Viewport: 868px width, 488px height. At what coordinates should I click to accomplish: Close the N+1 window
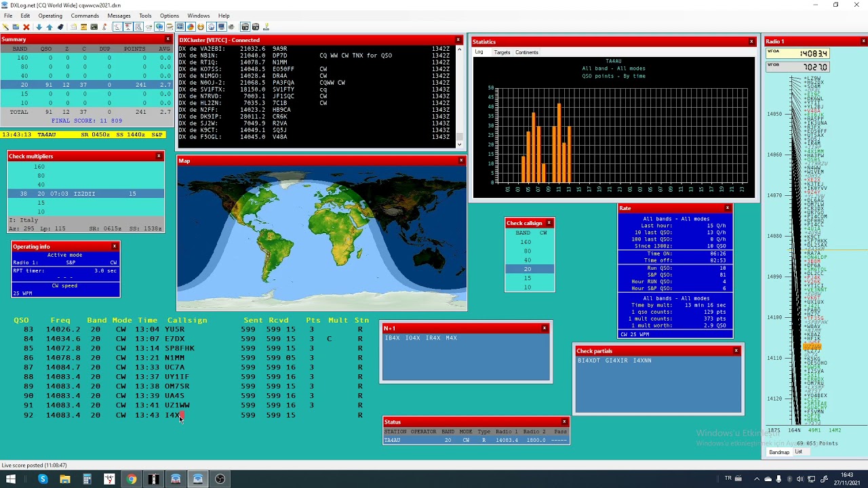(x=544, y=328)
